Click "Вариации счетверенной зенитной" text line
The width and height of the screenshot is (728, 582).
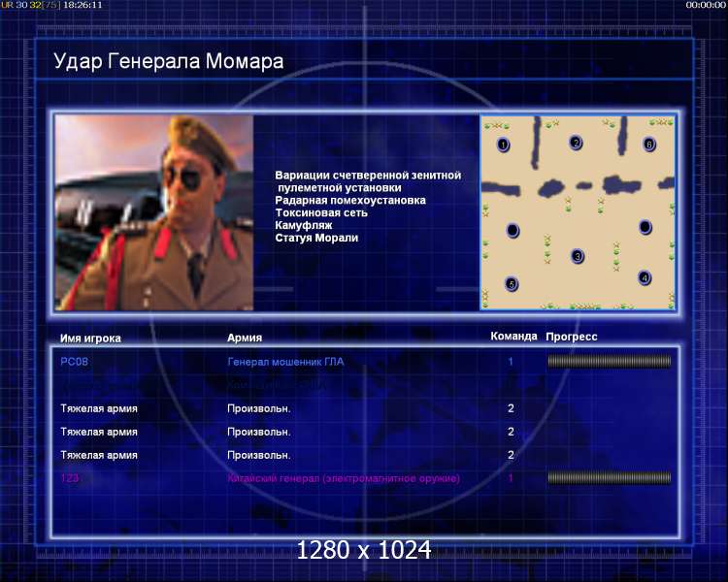point(368,176)
